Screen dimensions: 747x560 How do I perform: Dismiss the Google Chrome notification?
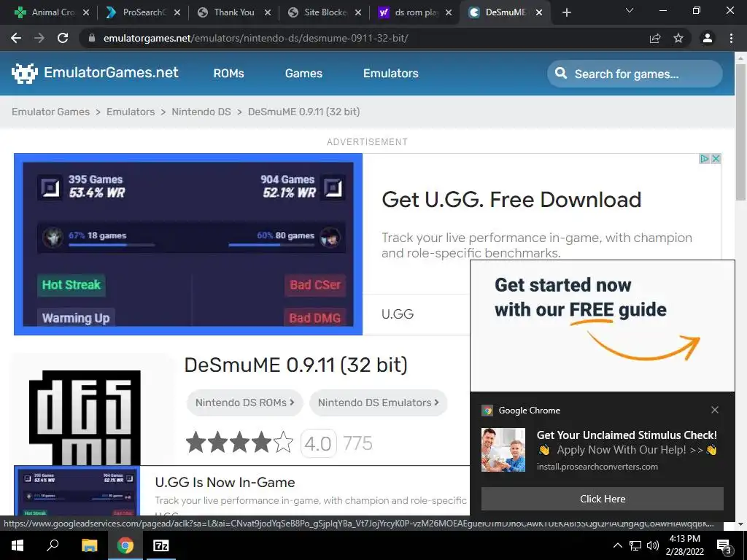[x=715, y=410]
